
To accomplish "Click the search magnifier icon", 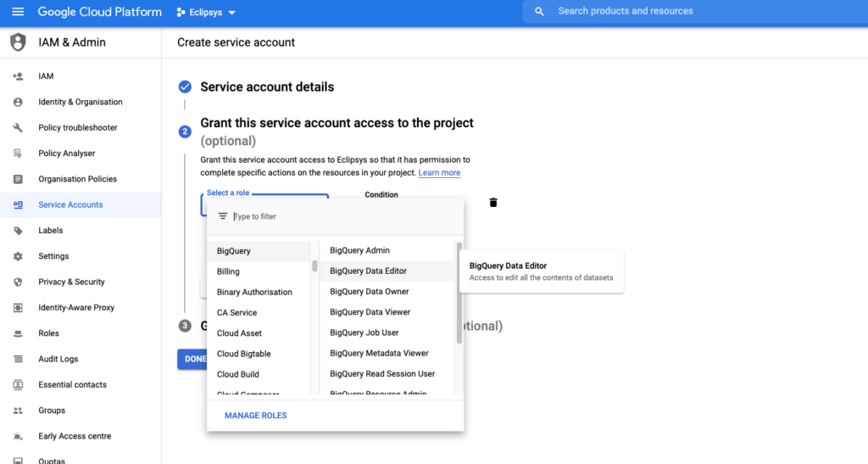I will coord(539,12).
